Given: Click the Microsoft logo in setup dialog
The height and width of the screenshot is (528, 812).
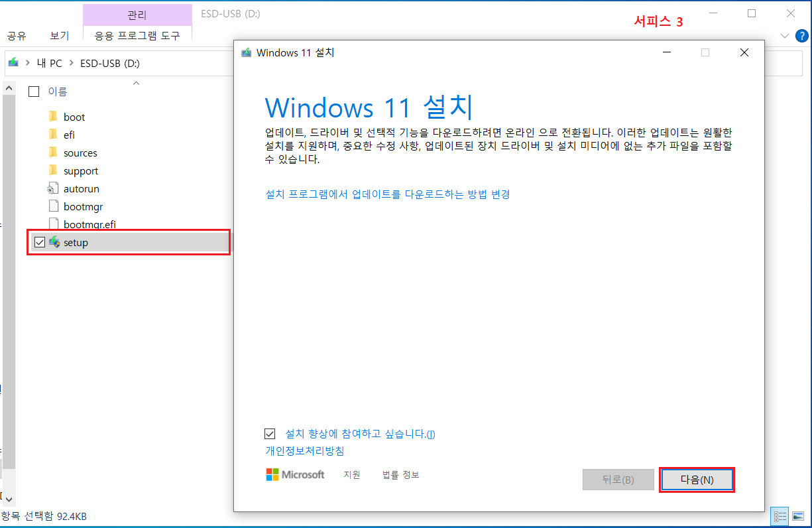Looking at the screenshot, I should click(296, 474).
